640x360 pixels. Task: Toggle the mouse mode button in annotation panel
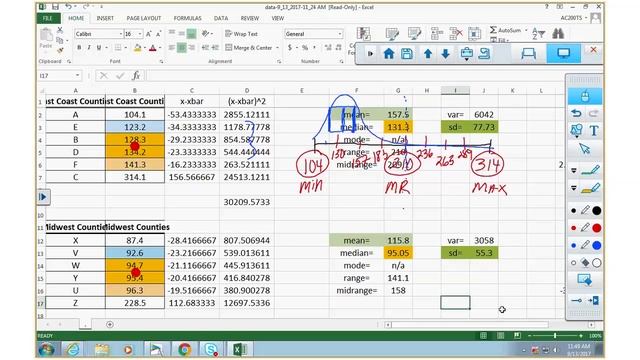tap(584, 96)
